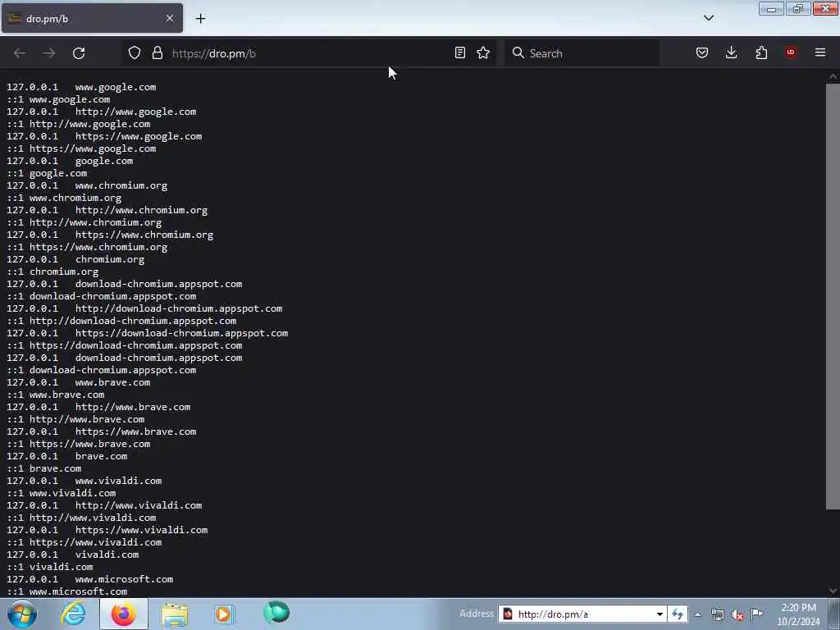Click the site security padlock icon

pos(157,53)
